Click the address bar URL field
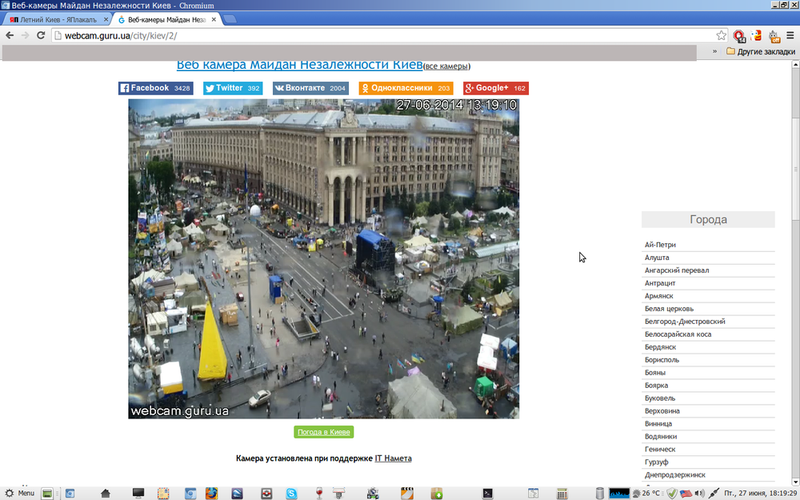 coord(383,35)
